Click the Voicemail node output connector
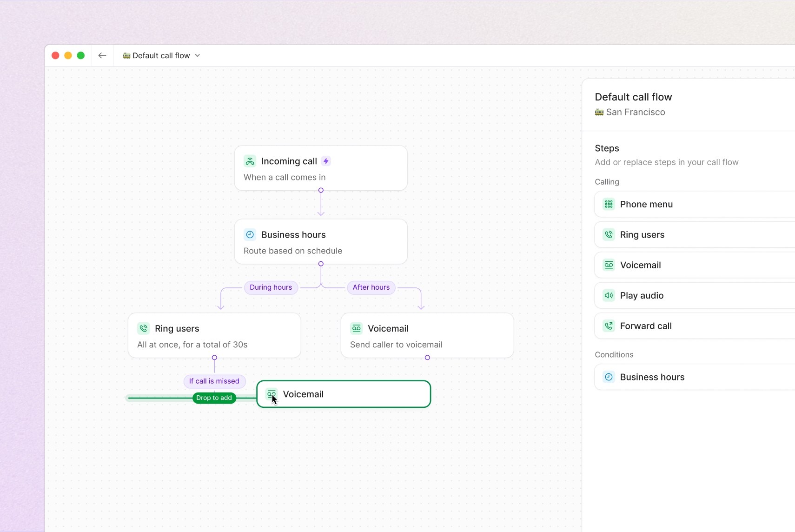Screen dimensions: 795x532 427,358
